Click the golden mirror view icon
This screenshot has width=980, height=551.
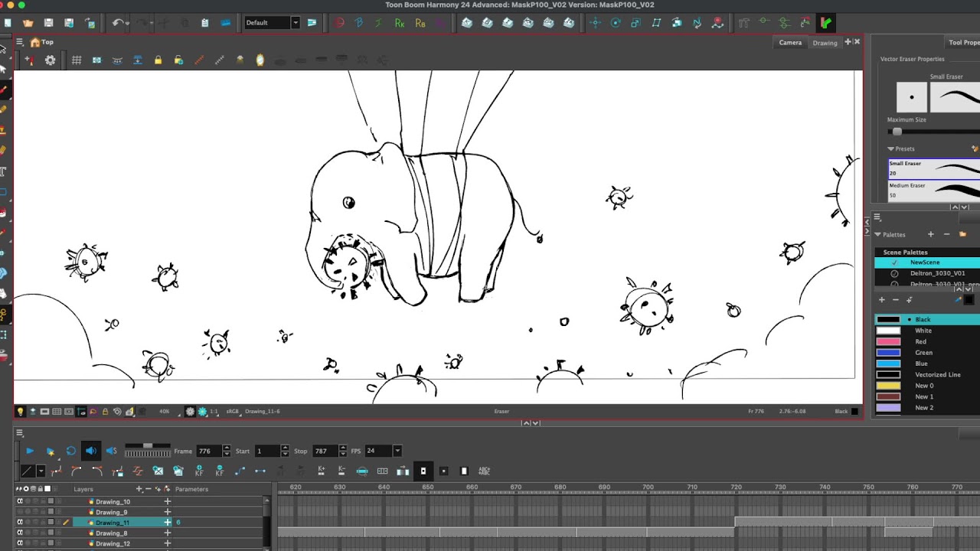[x=260, y=60]
